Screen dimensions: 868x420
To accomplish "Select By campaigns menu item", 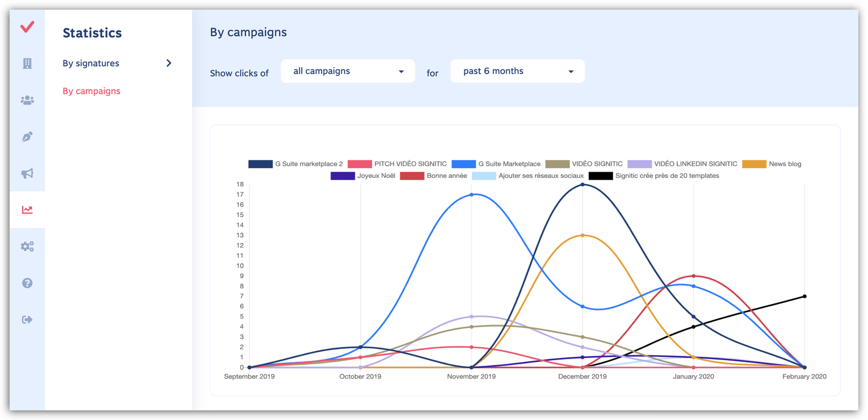I will (x=91, y=91).
